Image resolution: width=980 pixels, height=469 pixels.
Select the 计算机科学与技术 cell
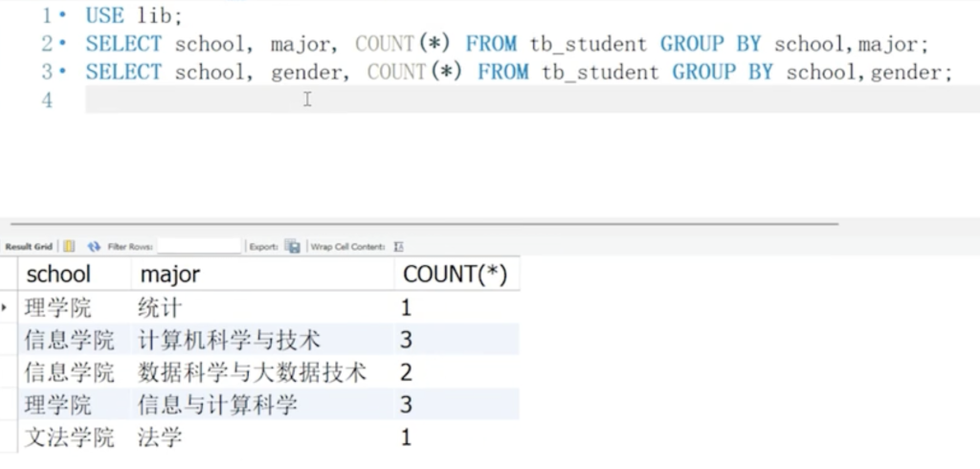(x=230, y=340)
